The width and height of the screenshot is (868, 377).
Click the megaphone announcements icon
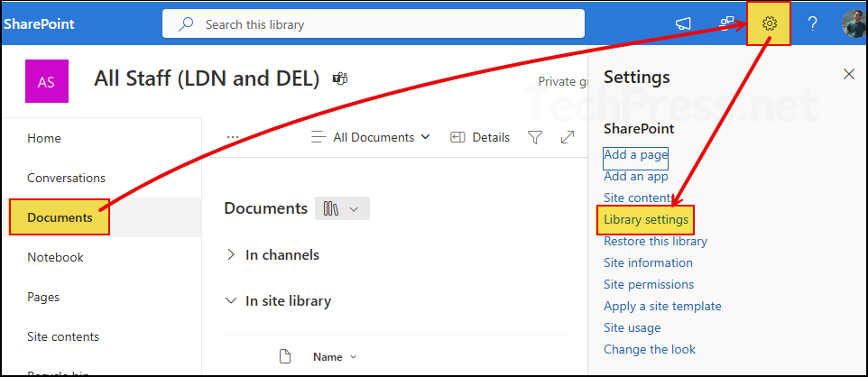coord(684,23)
